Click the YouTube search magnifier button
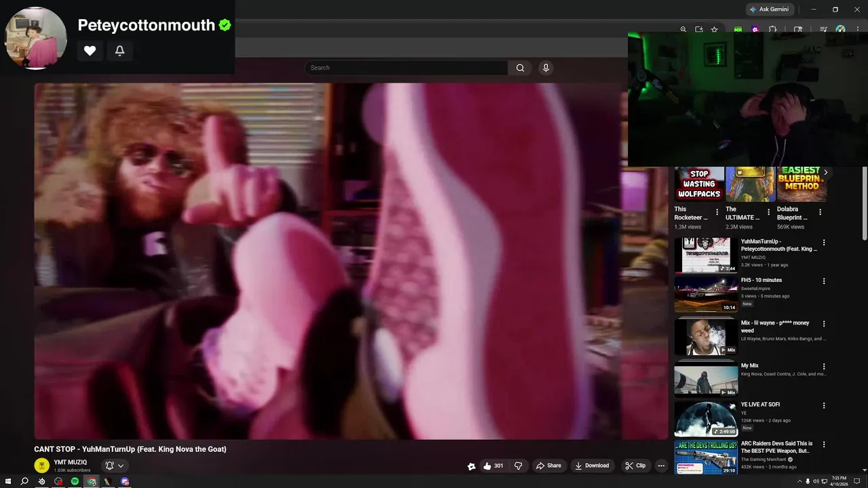This screenshot has height=488, width=868. [520, 68]
